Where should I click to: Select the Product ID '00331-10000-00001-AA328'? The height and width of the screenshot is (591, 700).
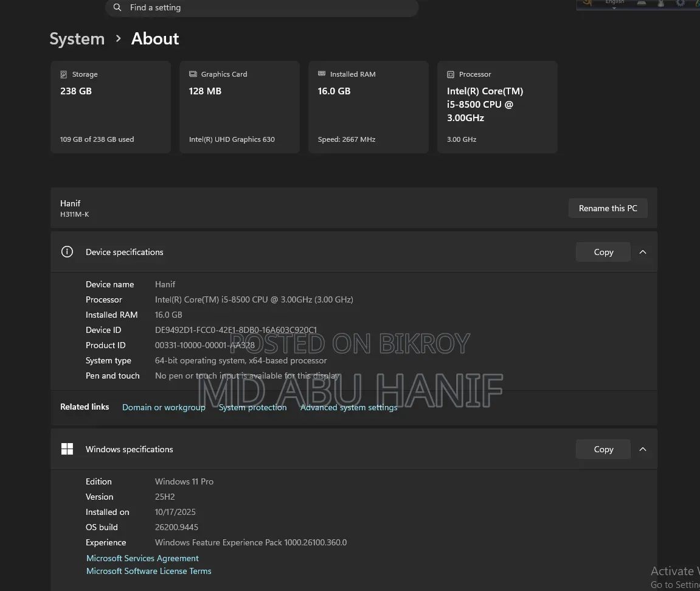204,345
